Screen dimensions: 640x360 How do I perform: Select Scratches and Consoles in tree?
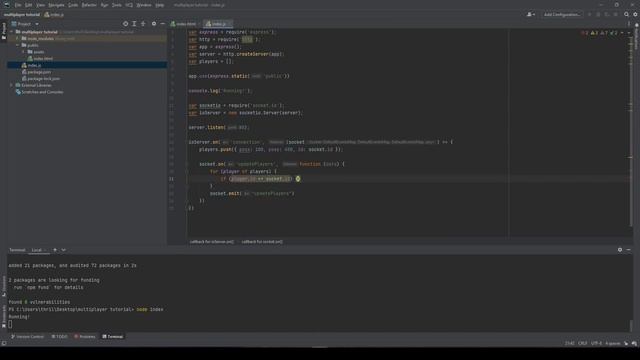87,92
